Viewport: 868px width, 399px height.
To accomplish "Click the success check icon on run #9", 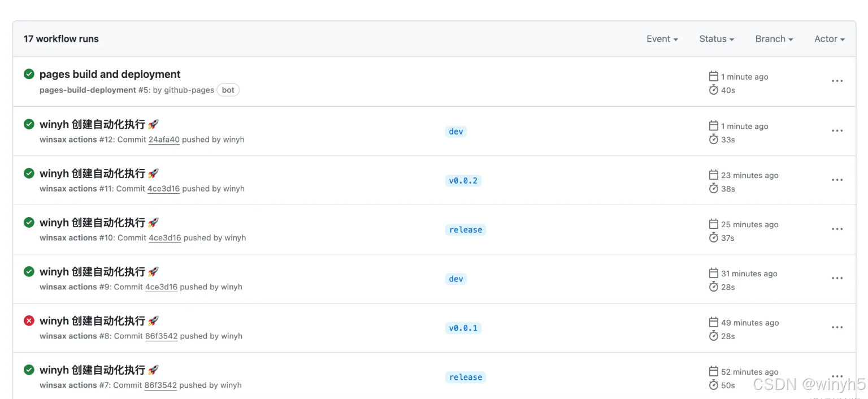I will [29, 271].
